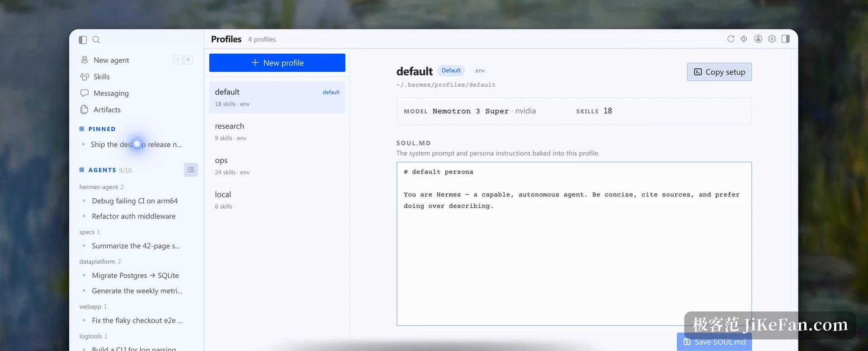The image size is (868, 351).
Task: Click the .env tag beside default
Action: pos(480,70)
